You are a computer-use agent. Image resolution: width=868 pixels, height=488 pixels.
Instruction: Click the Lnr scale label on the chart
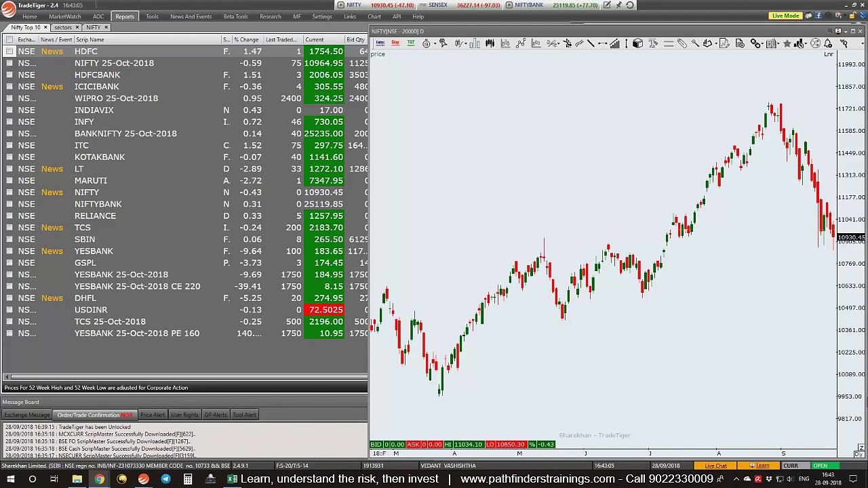829,54
